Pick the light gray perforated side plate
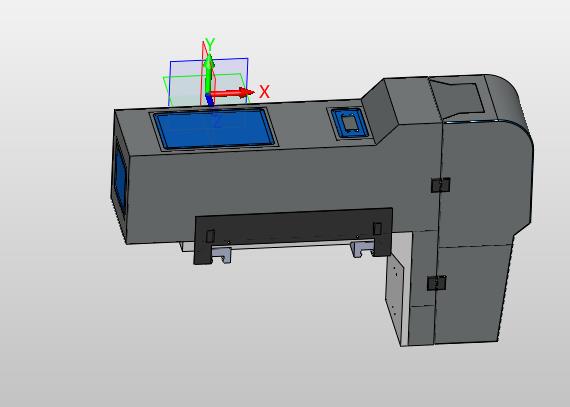This screenshot has width=570, height=407. pos(394,298)
